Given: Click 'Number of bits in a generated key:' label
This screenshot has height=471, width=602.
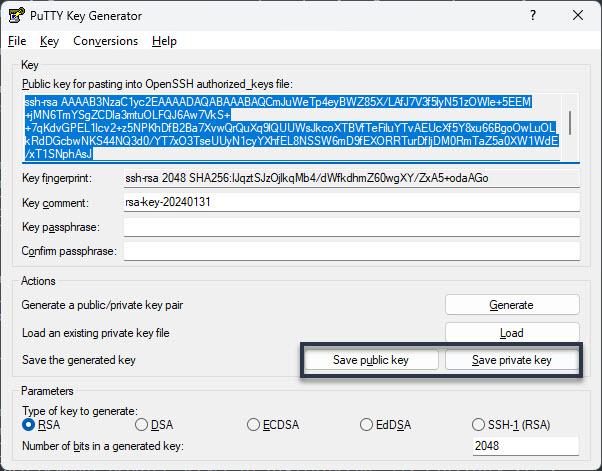Looking at the screenshot, I should click(103, 446).
